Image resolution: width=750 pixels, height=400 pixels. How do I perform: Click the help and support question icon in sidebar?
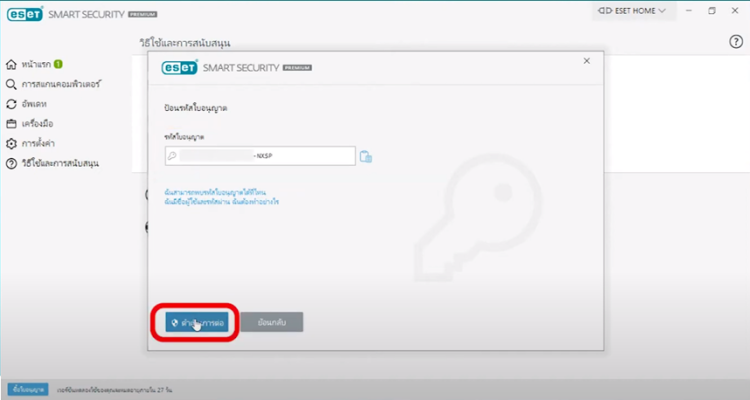(11, 164)
